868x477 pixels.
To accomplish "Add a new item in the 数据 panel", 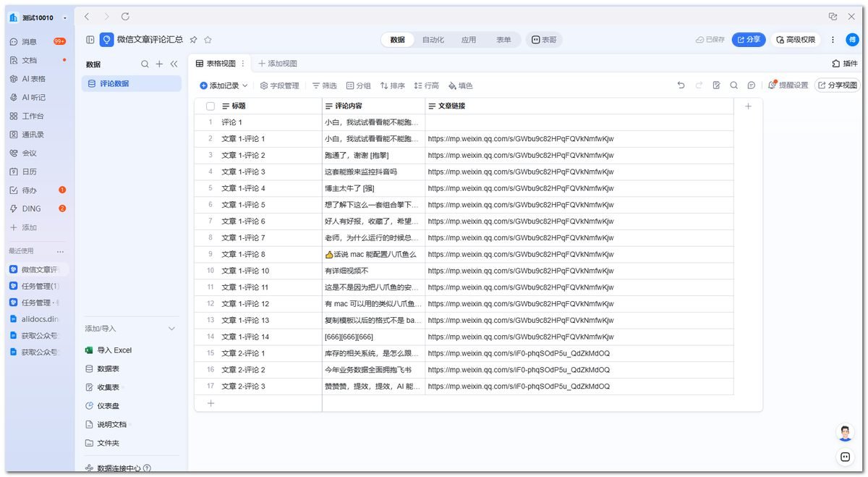I will tap(160, 64).
